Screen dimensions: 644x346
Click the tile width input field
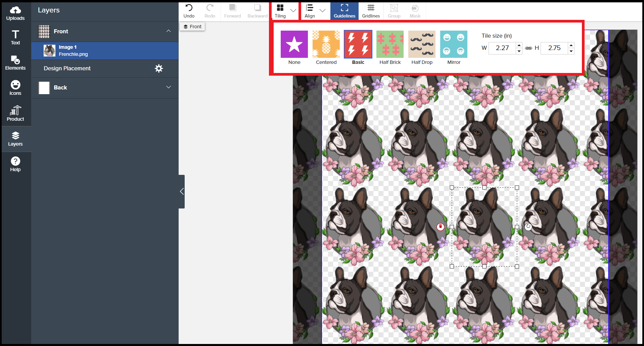pyautogui.click(x=502, y=48)
